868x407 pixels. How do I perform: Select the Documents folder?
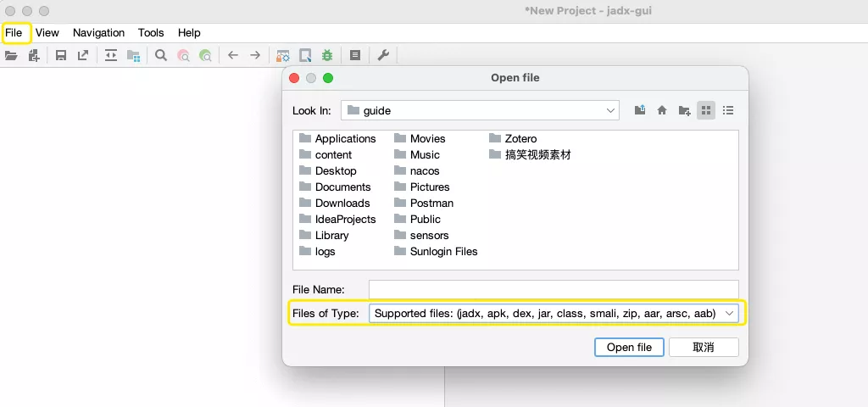pos(335,187)
